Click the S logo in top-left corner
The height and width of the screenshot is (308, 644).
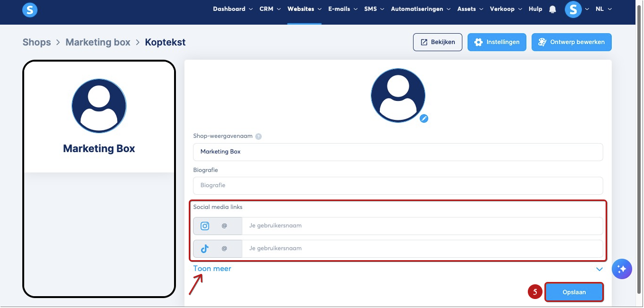point(30,9)
